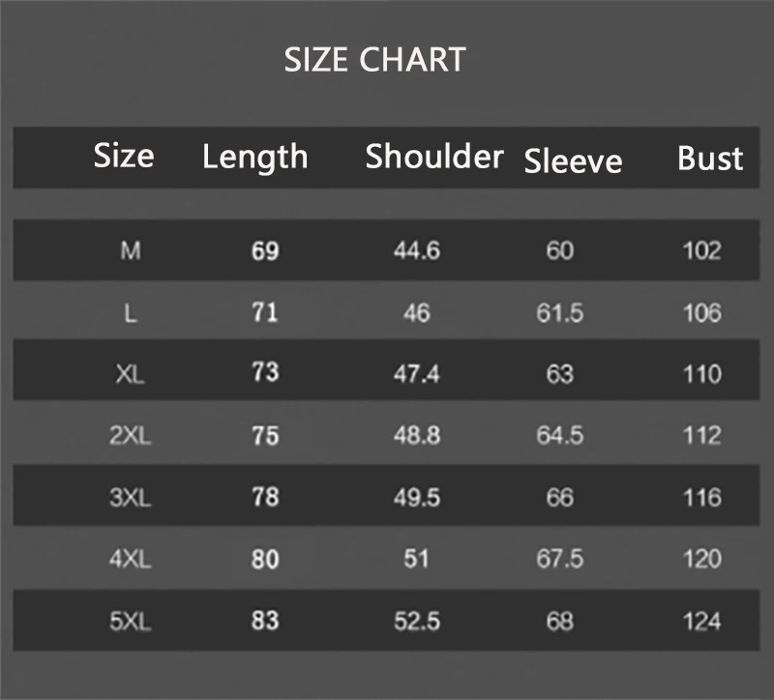Select shoulder value 47.4

tap(417, 374)
